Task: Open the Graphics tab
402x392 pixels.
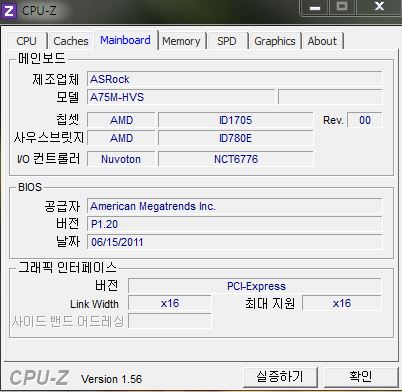Action: [275, 41]
